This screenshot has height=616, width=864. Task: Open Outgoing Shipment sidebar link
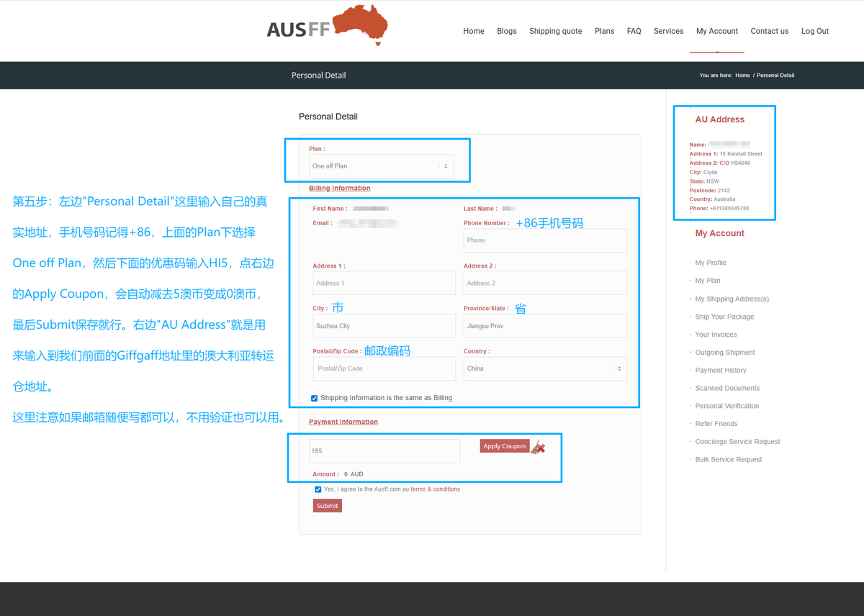[725, 353]
